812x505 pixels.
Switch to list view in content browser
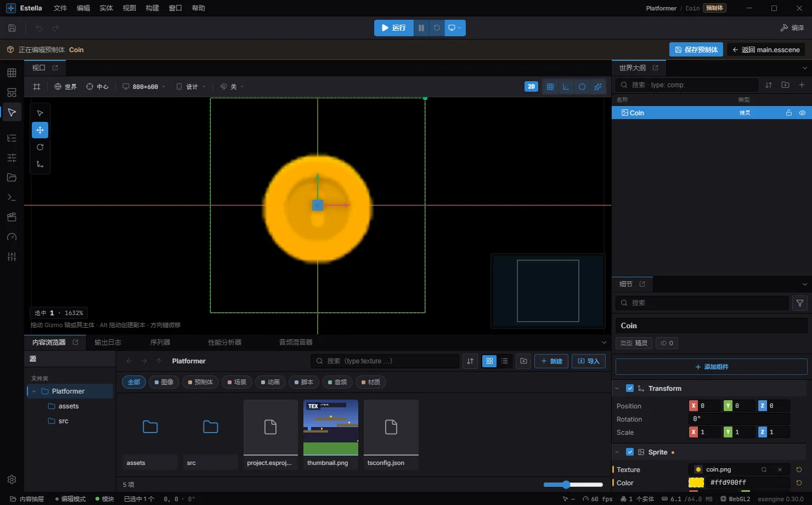click(x=505, y=361)
